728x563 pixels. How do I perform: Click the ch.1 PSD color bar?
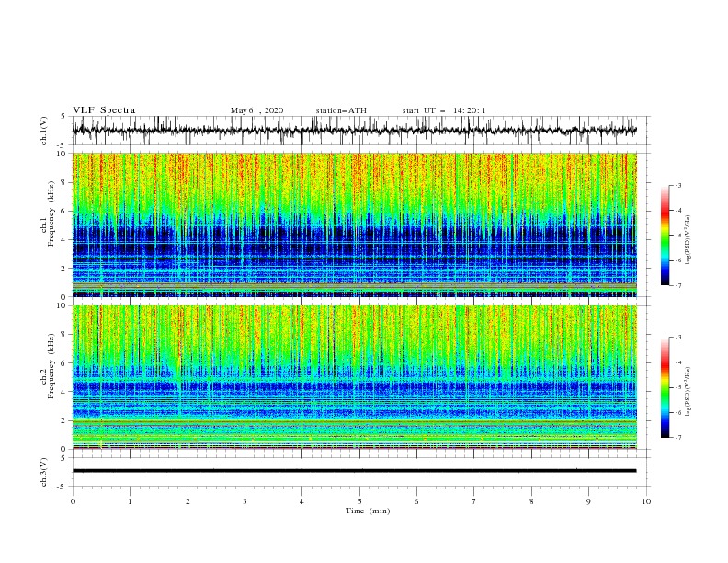[665, 235]
